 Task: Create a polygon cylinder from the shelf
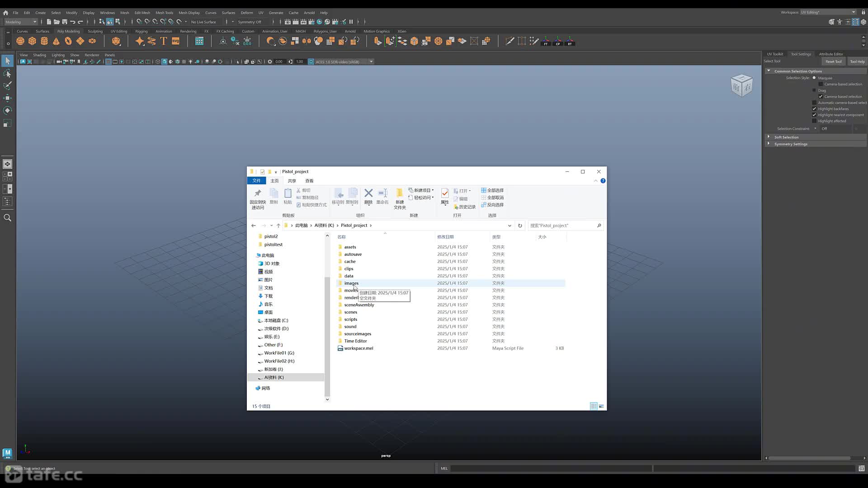44,41
